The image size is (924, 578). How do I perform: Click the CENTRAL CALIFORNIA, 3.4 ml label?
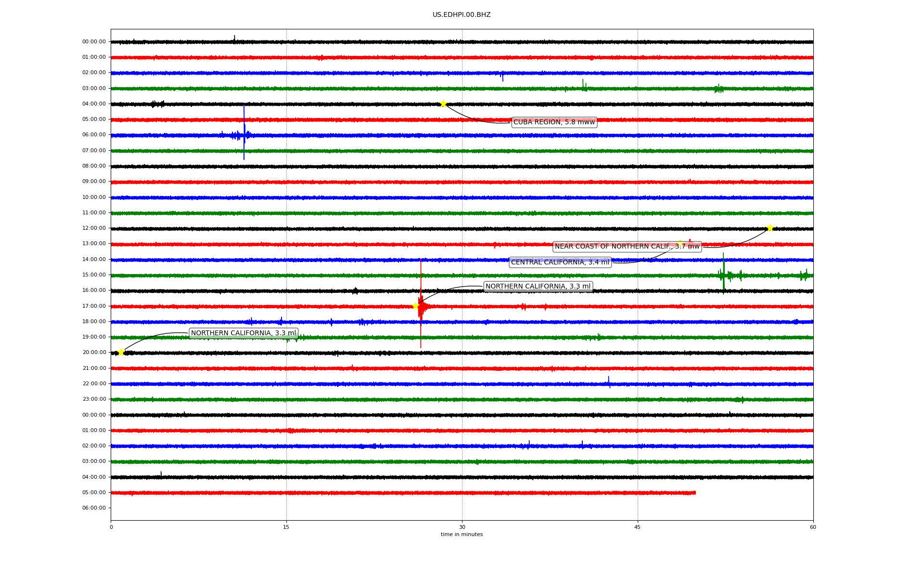560,263
